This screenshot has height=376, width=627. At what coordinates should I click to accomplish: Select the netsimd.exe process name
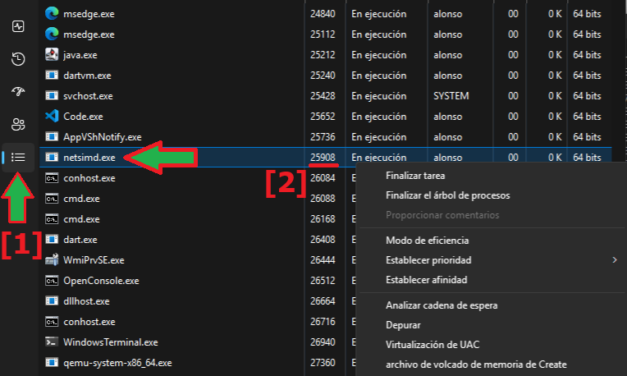click(89, 158)
